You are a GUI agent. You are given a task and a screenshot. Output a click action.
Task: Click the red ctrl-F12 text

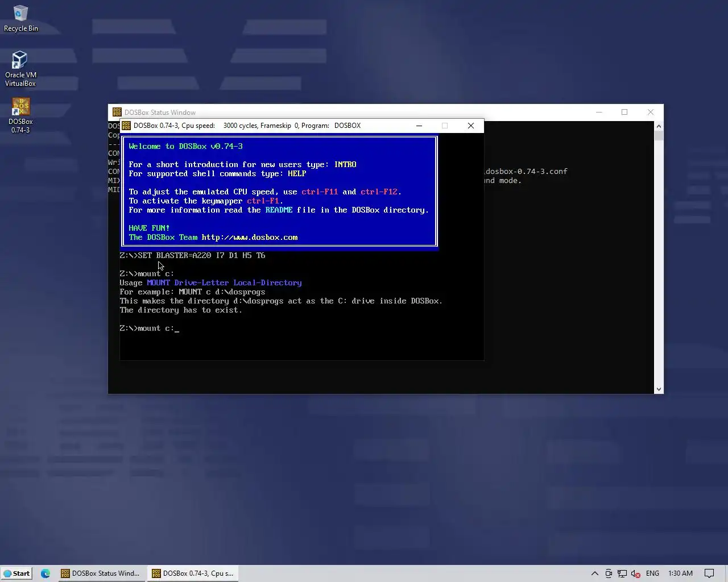click(x=379, y=192)
